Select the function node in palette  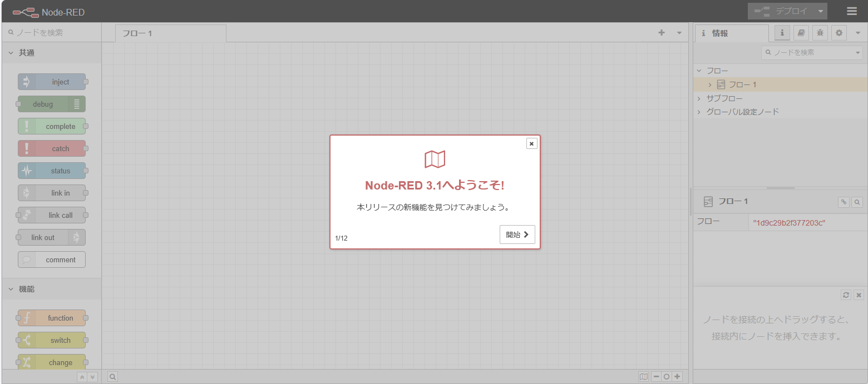pyautogui.click(x=52, y=318)
